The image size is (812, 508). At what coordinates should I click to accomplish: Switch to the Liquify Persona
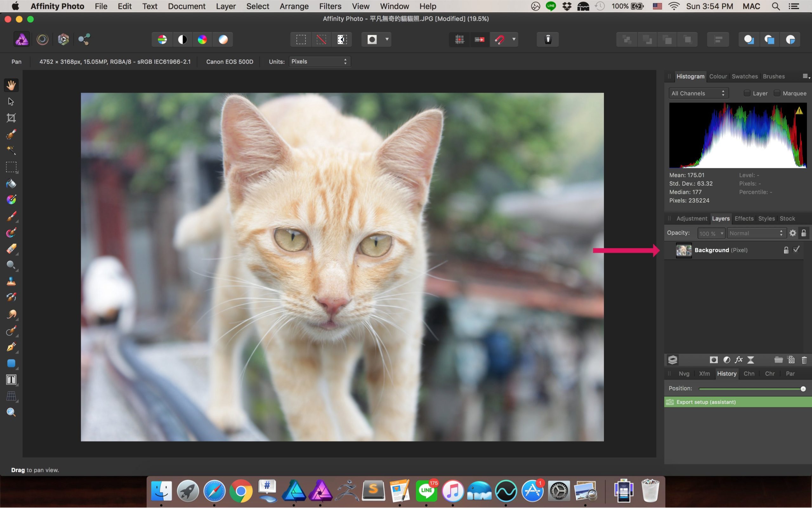[42, 39]
